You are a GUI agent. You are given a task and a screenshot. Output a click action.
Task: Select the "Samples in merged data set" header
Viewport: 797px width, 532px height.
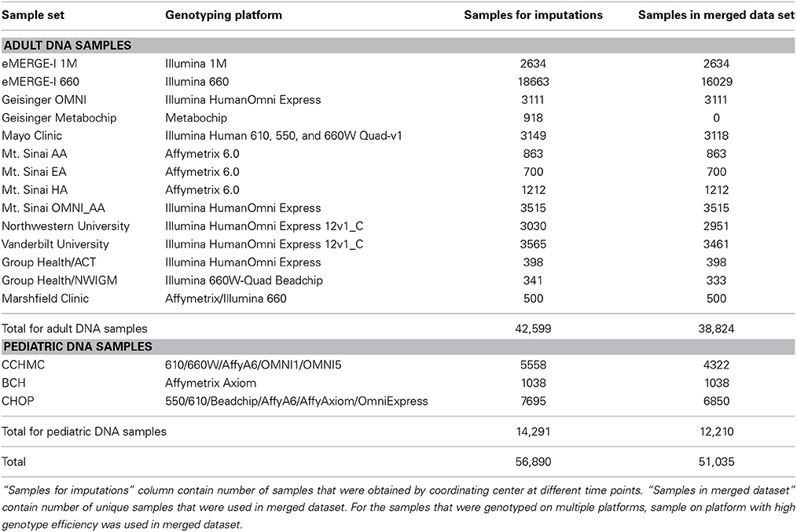716,15
